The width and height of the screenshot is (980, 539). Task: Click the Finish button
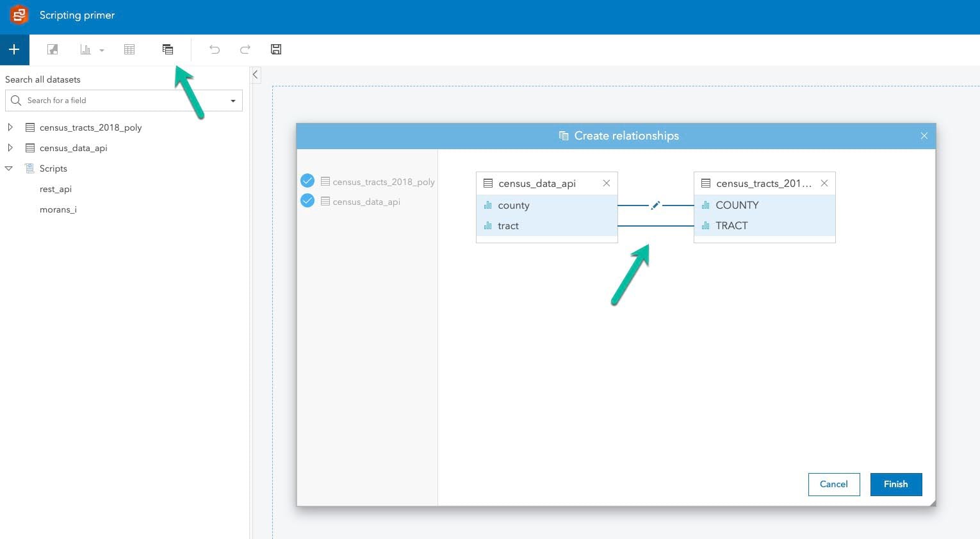(895, 485)
